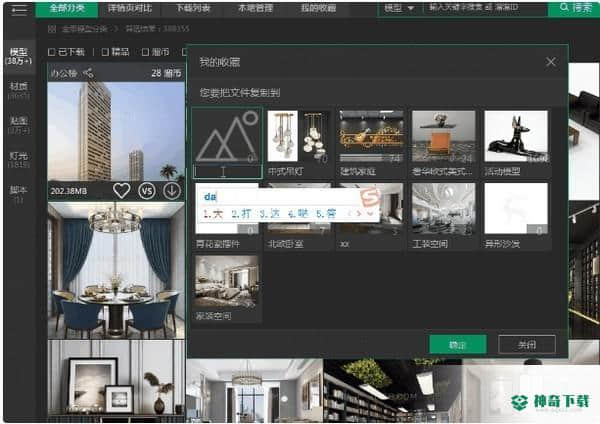The image size is (600, 424).
Task: Click the share icon beside 办公楼
Action: (88, 72)
